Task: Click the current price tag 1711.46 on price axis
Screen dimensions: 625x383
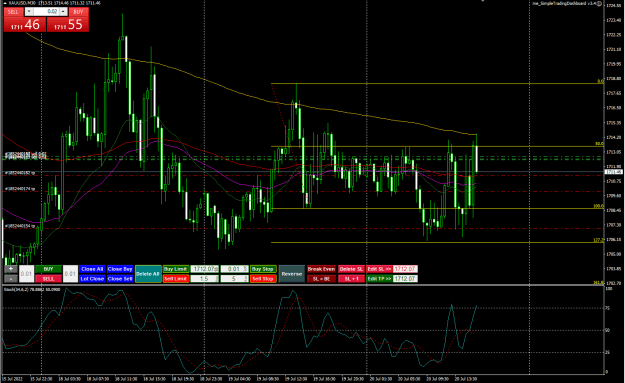Action: pos(613,172)
